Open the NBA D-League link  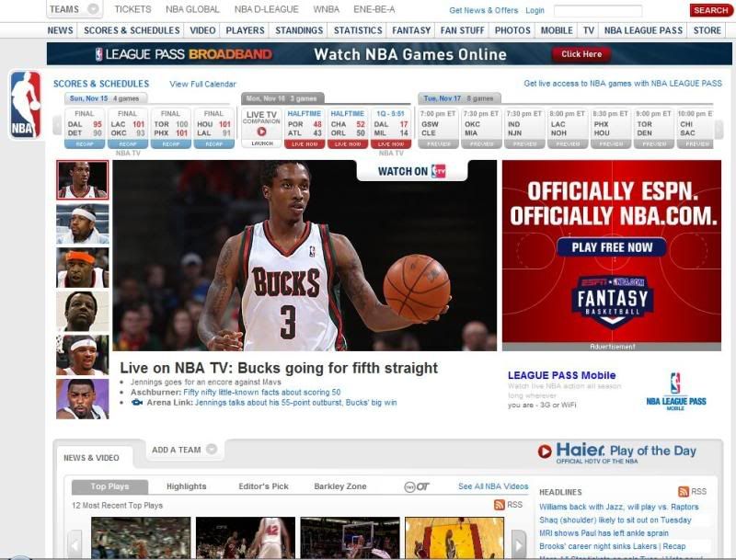click(x=266, y=9)
